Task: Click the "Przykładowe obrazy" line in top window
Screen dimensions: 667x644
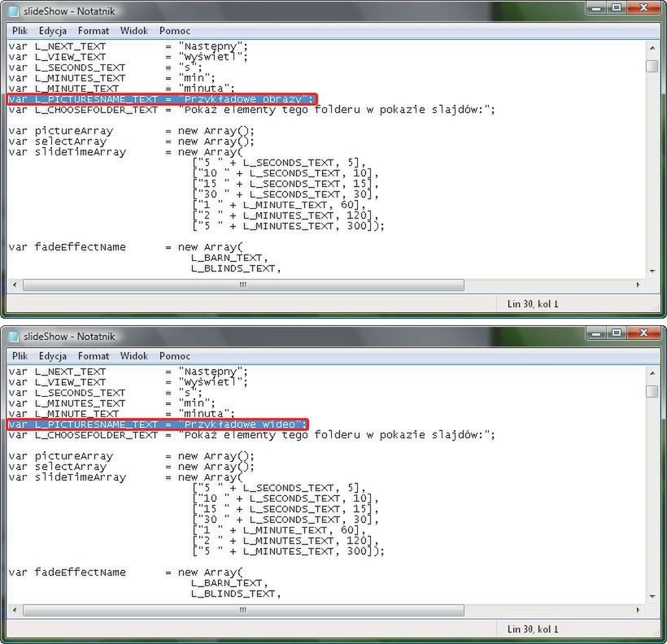Action: pyautogui.click(x=162, y=99)
